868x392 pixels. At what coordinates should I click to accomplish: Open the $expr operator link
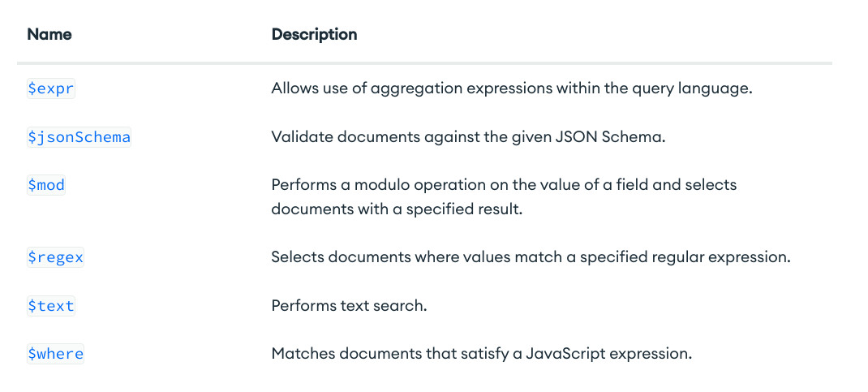pos(51,89)
